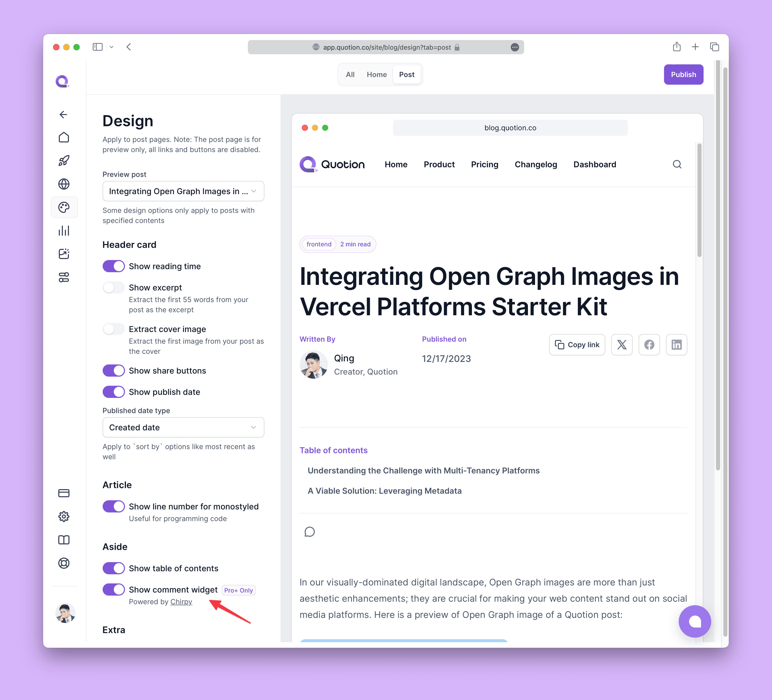
Task: Open the Published date type dropdown
Action: pos(183,427)
